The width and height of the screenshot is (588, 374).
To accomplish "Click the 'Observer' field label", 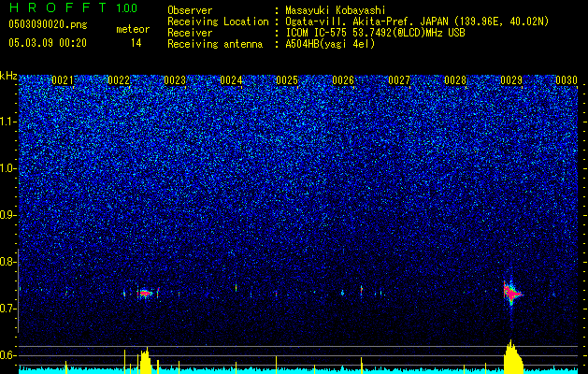I will (190, 10).
